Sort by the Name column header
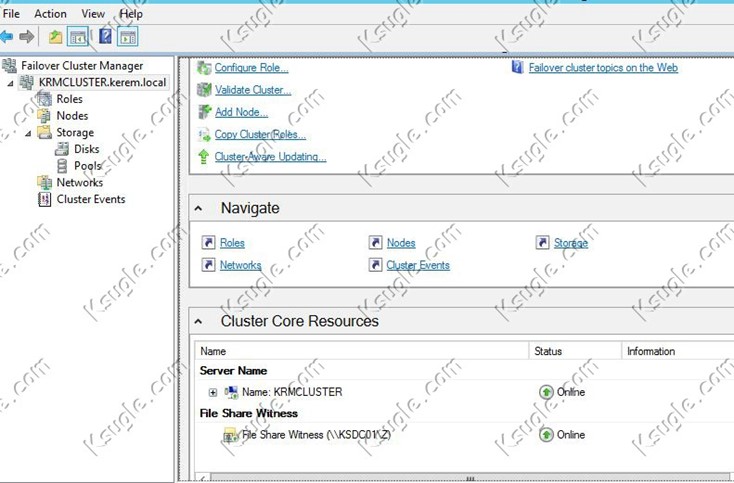 point(361,351)
